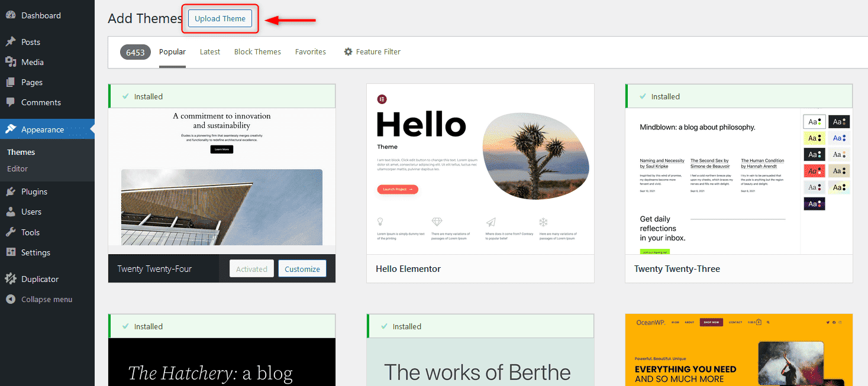Click the Duplicator gear icon
Image resolution: width=868 pixels, height=386 pixels.
(x=11, y=279)
